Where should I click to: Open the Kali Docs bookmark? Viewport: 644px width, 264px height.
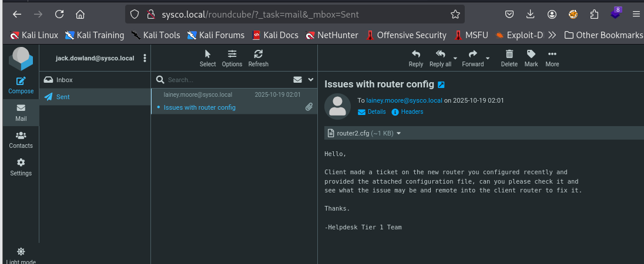[x=275, y=35]
